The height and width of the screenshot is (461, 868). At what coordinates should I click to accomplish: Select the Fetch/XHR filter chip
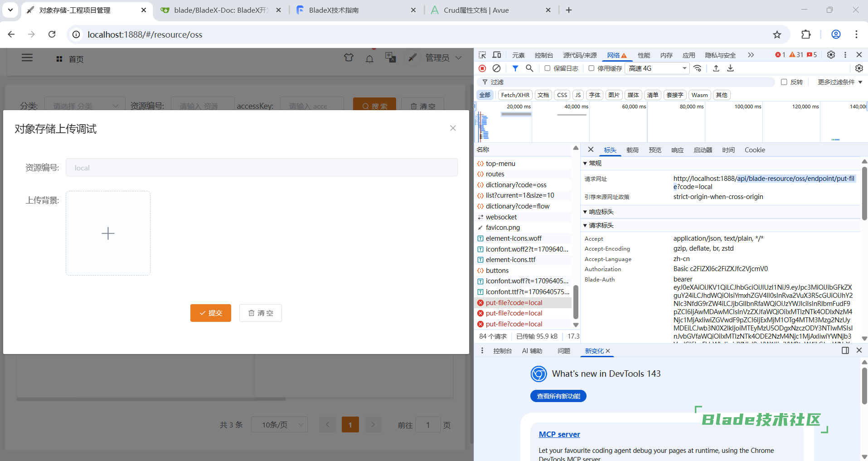(515, 95)
